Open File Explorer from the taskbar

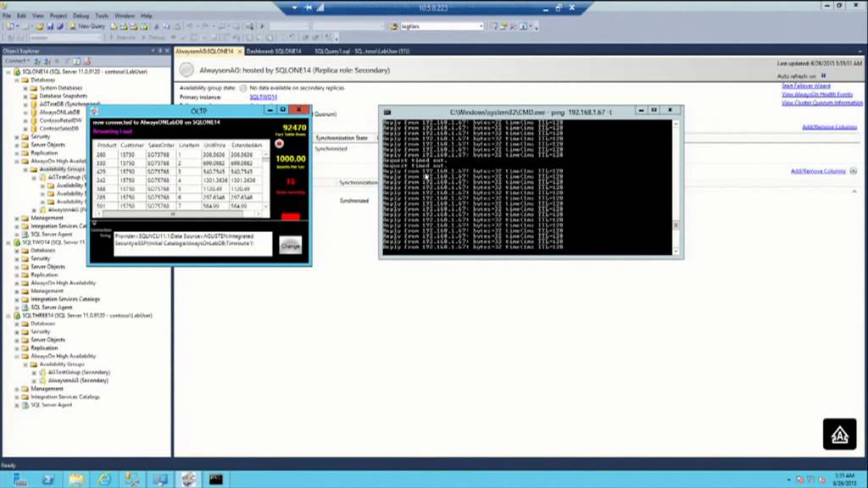click(x=76, y=480)
